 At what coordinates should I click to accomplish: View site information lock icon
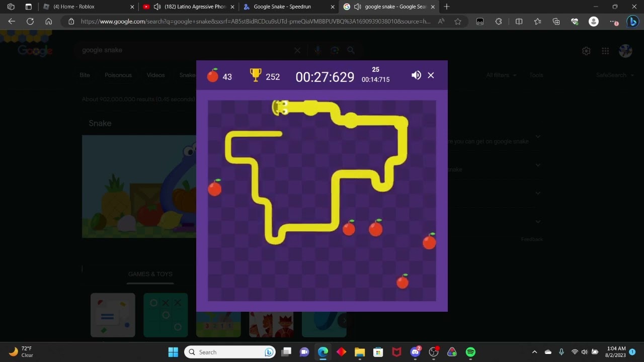tap(71, 22)
